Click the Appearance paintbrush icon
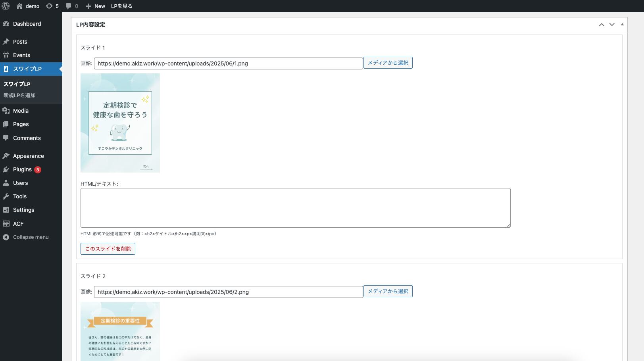Viewport: 644px width, 361px height. [x=6, y=156]
